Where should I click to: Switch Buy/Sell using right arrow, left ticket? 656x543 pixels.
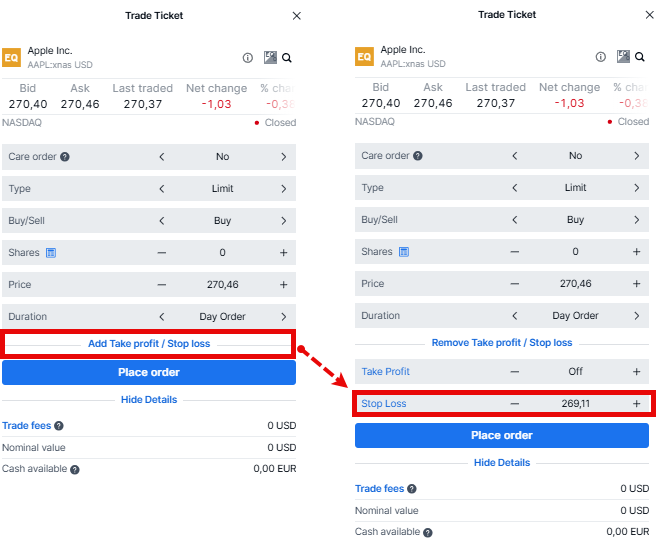click(283, 221)
